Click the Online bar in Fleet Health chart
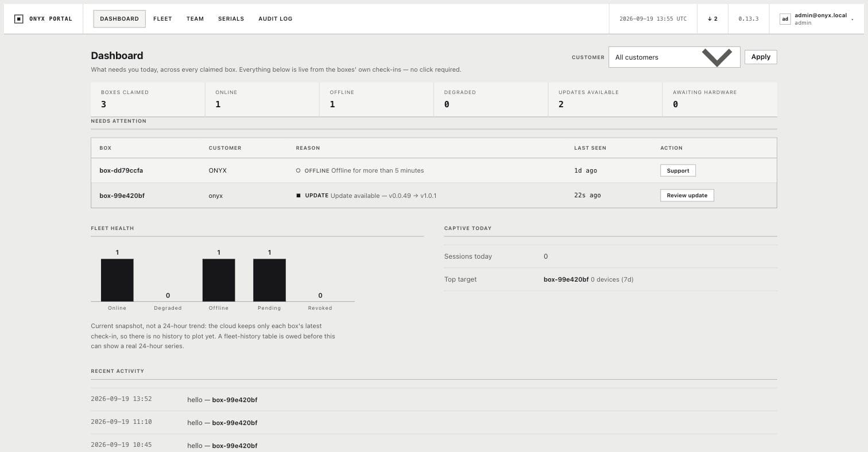The width and height of the screenshot is (868, 452). click(x=117, y=280)
